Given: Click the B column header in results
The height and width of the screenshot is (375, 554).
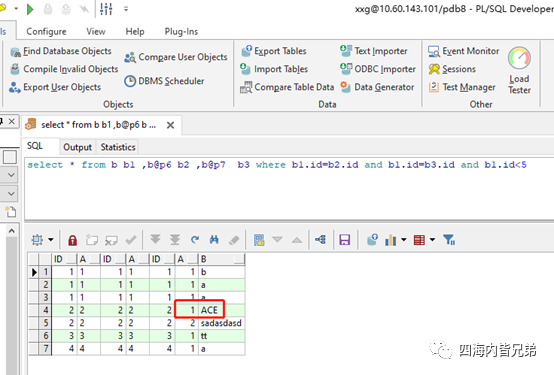Looking at the screenshot, I should (x=221, y=259).
